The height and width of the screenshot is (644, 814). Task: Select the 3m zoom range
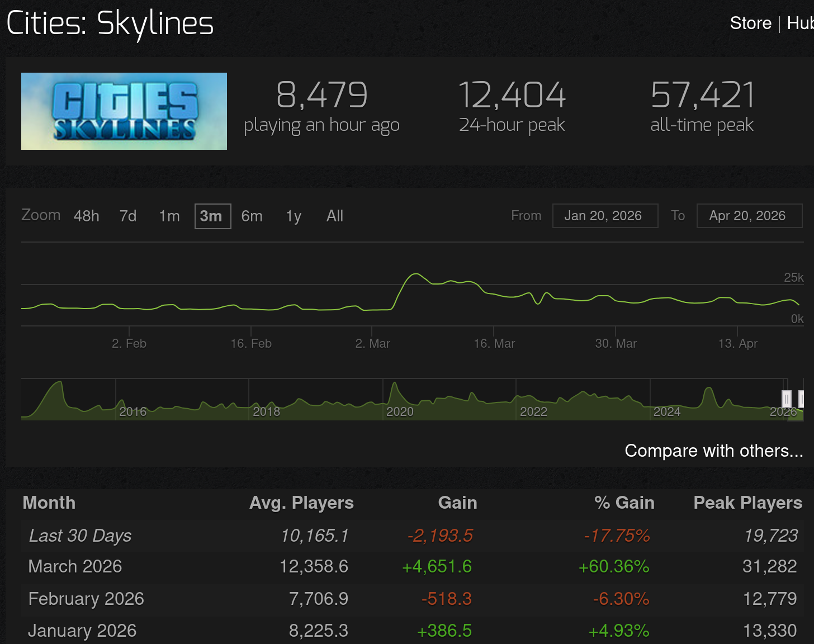(x=212, y=216)
